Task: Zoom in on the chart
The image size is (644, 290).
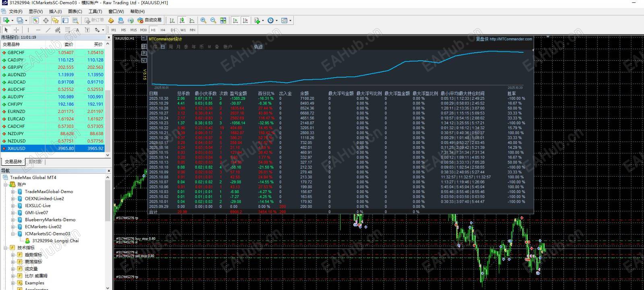Action: (203, 20)
